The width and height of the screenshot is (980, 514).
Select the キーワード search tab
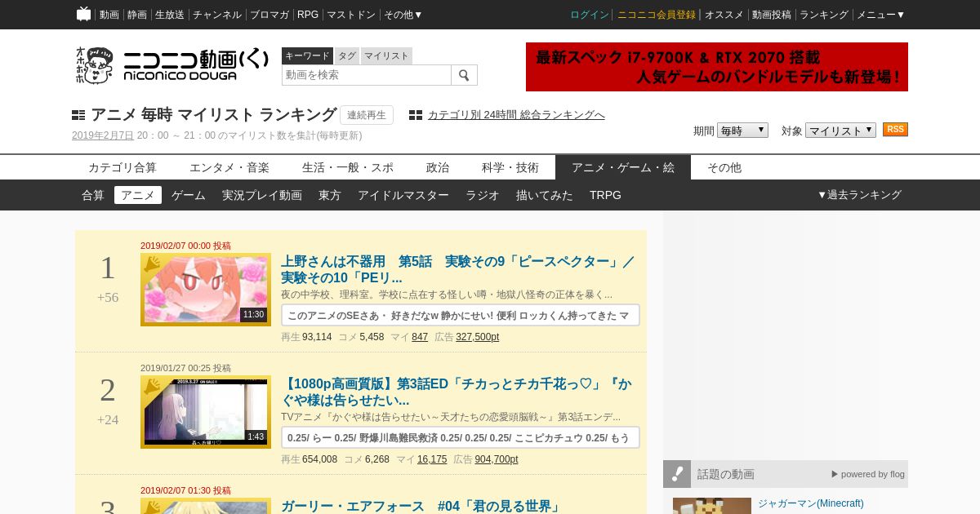[x=307, y=55]
